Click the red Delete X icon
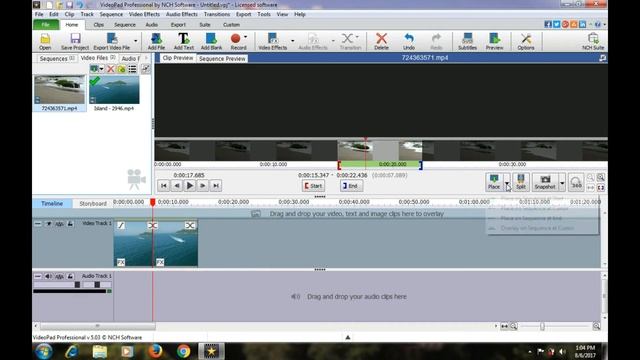Viewport: 640px width, 360px height. click(x=381, y=41)
